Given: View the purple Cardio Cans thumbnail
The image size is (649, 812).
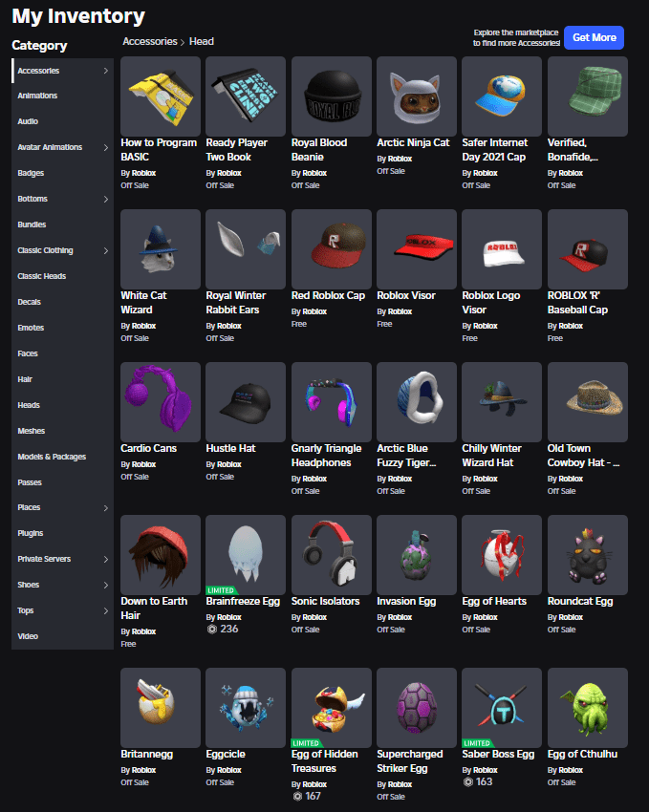Looking at the screenshot, I should (160, 402).
